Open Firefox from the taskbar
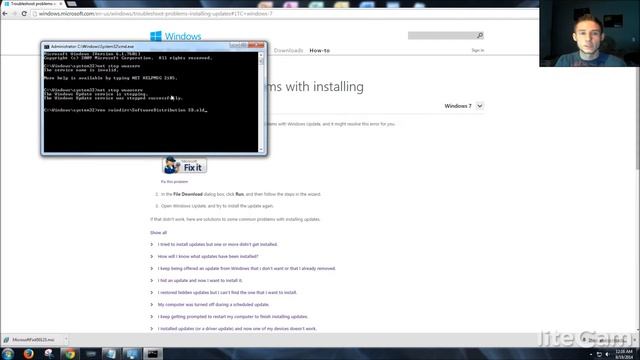The height and width of the screenshot is (360, 640). pyautogui.click(x=28, y=353)
